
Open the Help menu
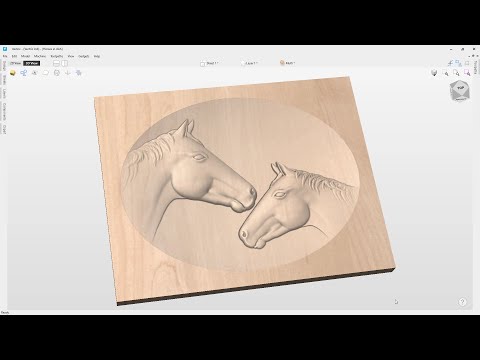pyautogui.click(x=97, y=56)
